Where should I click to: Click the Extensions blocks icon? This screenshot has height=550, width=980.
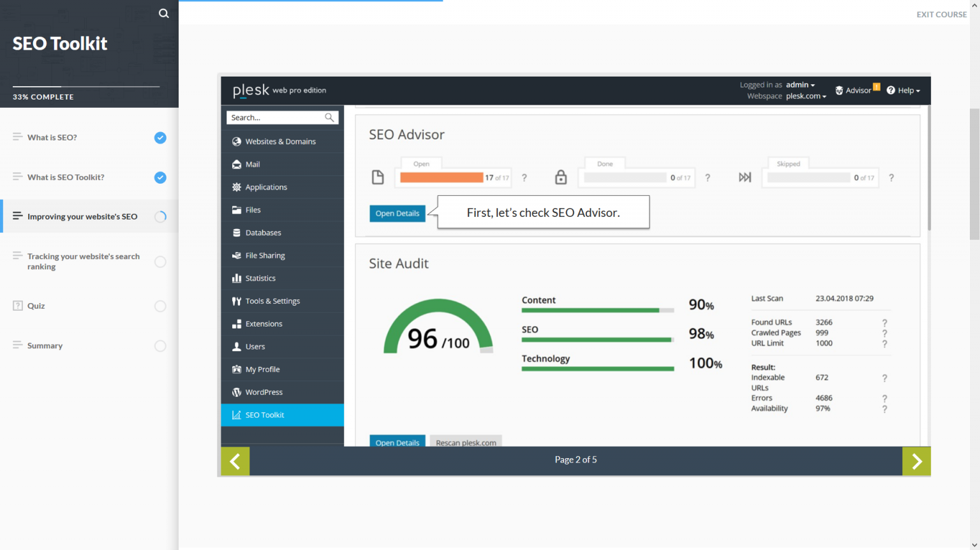[x=237, y=324]
